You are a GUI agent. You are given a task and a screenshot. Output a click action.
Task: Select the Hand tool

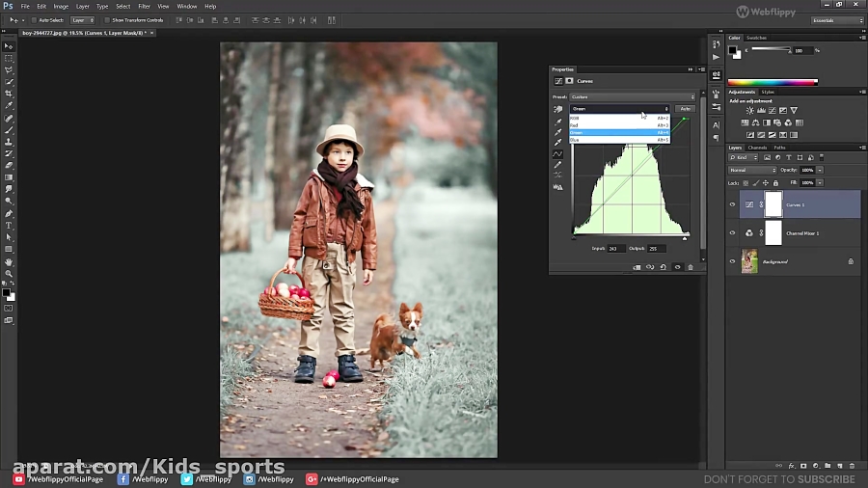pos(9,261)
